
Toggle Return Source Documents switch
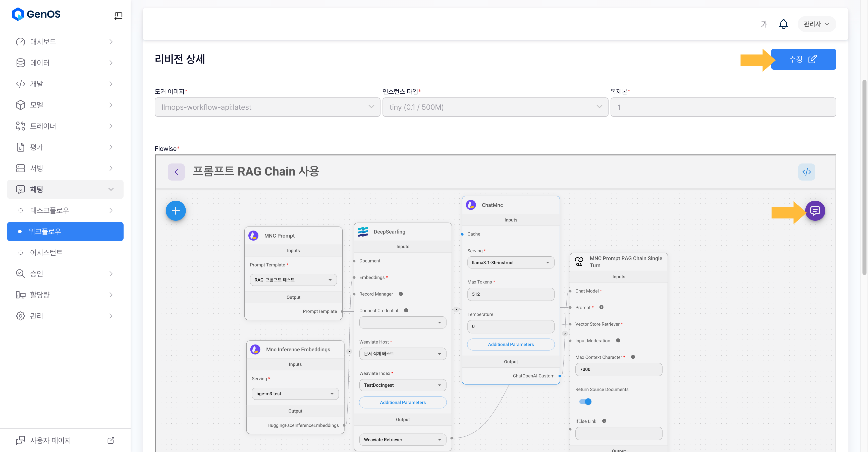point(585,402)
